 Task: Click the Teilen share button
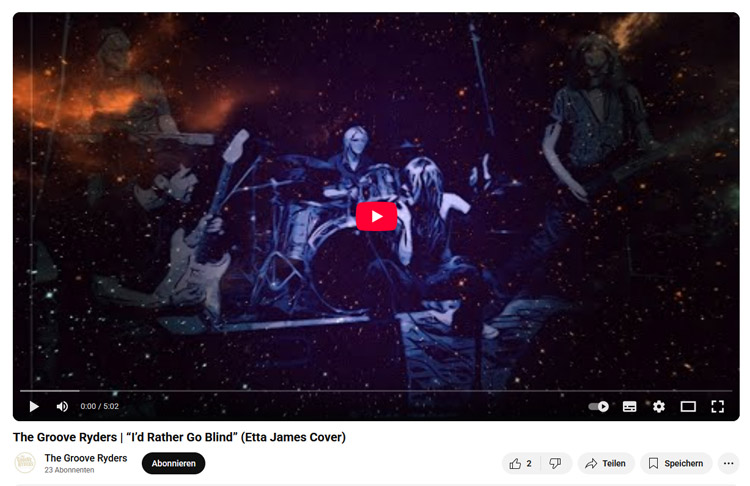pyautogui.click(x=606, y=464)
